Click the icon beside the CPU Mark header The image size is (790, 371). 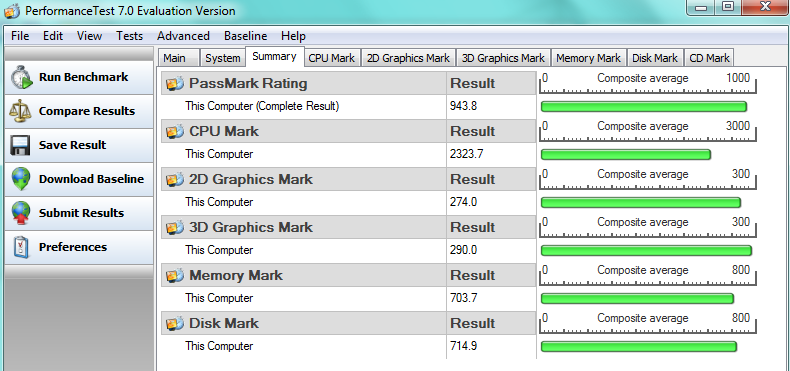pos(175,132)
